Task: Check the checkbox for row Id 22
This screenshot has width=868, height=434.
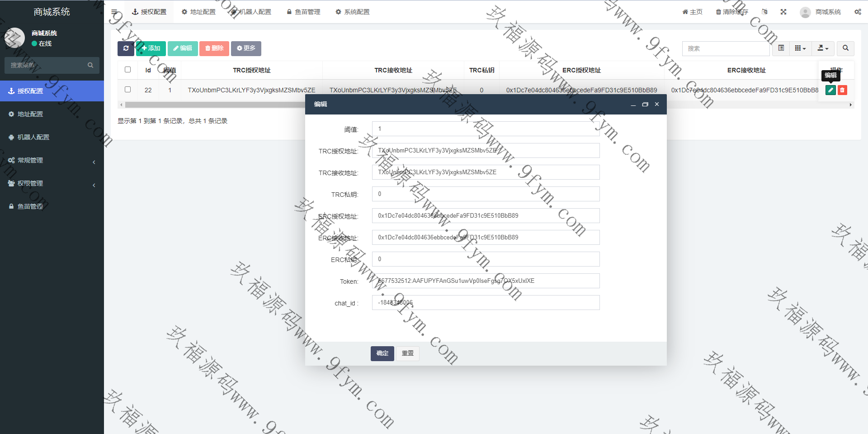Action: click(127, 90)
